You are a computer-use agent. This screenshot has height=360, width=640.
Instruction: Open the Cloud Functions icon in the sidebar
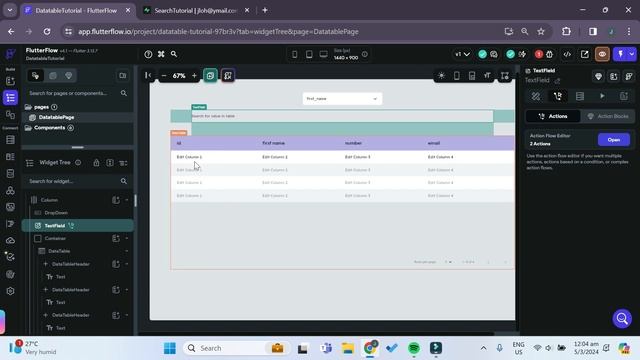10,240
